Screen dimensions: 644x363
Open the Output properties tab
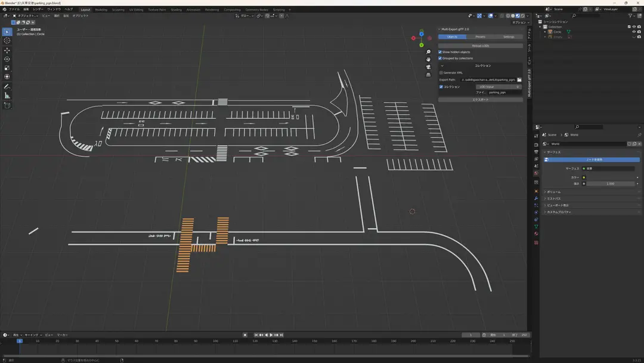click(536, 152)
